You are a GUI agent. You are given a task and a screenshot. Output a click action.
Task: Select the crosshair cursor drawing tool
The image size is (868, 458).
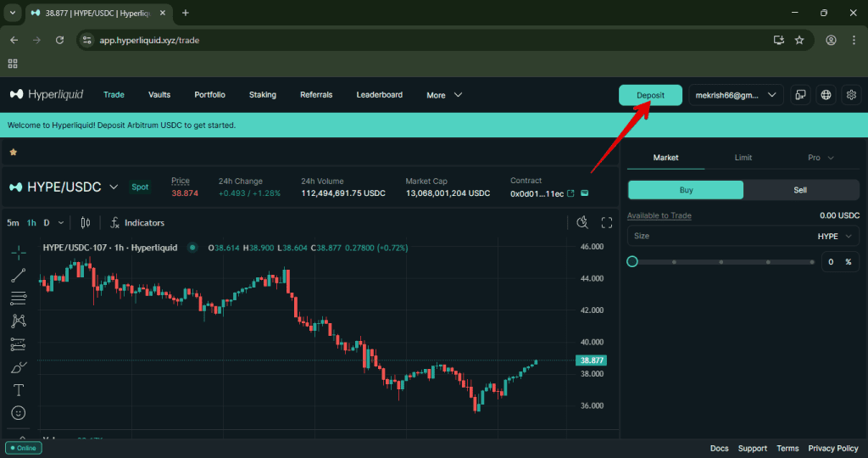pyautogui.click(x=18, y=252)
